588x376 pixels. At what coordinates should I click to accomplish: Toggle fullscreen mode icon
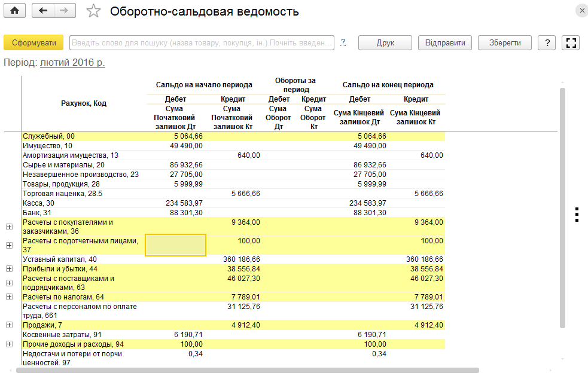click(x=571, y=42)
